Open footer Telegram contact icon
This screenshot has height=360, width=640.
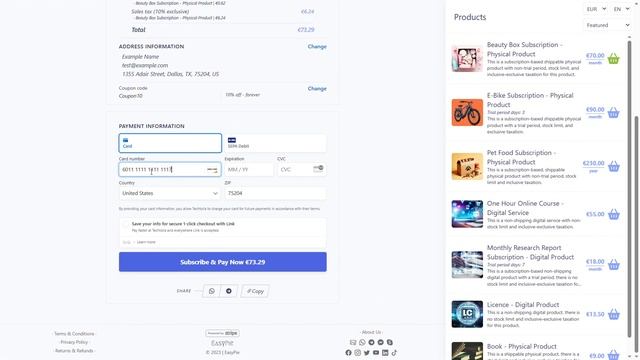371,342
